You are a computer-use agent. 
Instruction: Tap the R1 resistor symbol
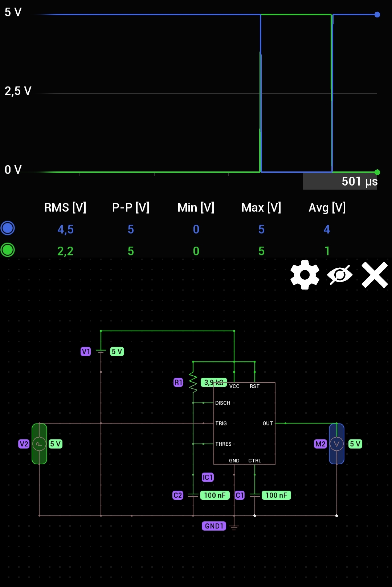pyautogui.click(x=193, y=382)
